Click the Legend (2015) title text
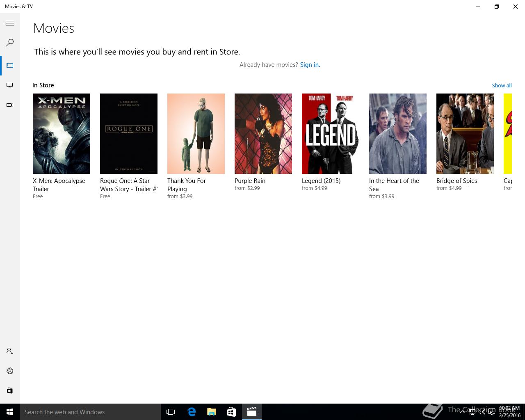Image resolution: width=525 pixels, height=420 pixels. click(321, 181)
